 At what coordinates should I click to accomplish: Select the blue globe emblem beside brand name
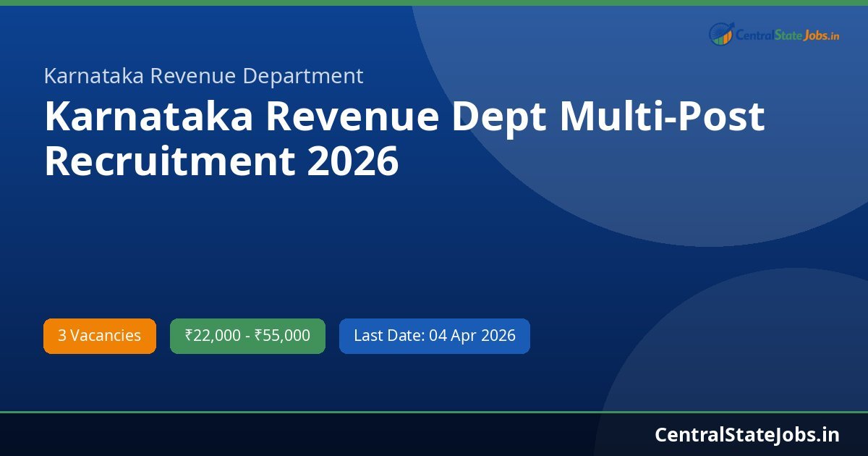pos(720,32)
